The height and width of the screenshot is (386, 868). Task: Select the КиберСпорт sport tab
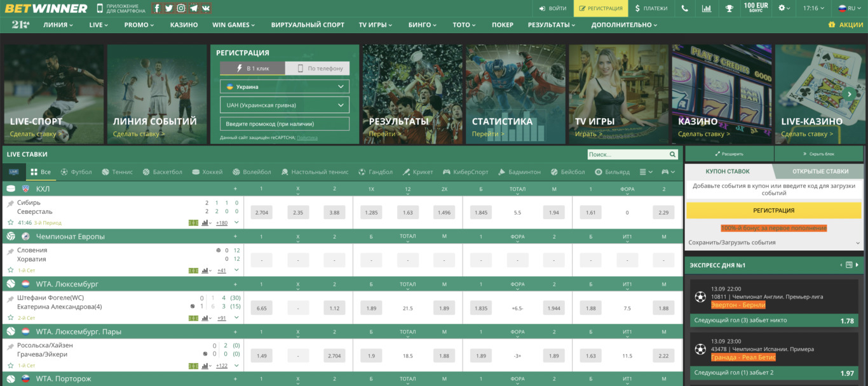[x=466, y=172]
